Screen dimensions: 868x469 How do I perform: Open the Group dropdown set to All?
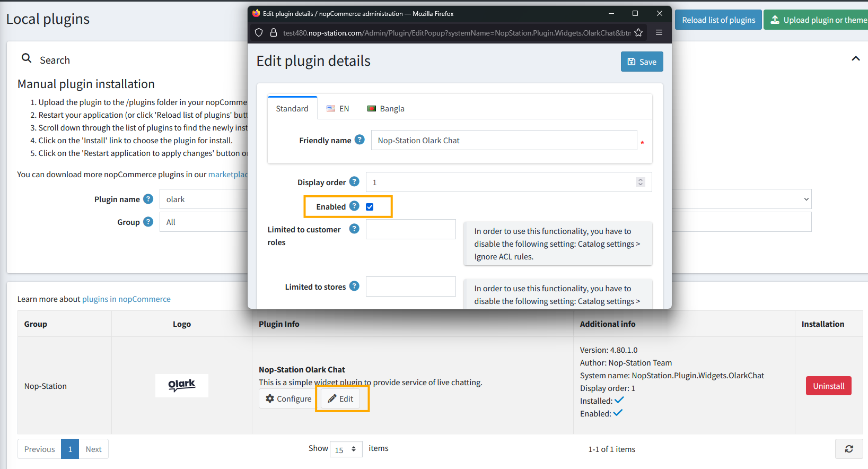(204, 222)
